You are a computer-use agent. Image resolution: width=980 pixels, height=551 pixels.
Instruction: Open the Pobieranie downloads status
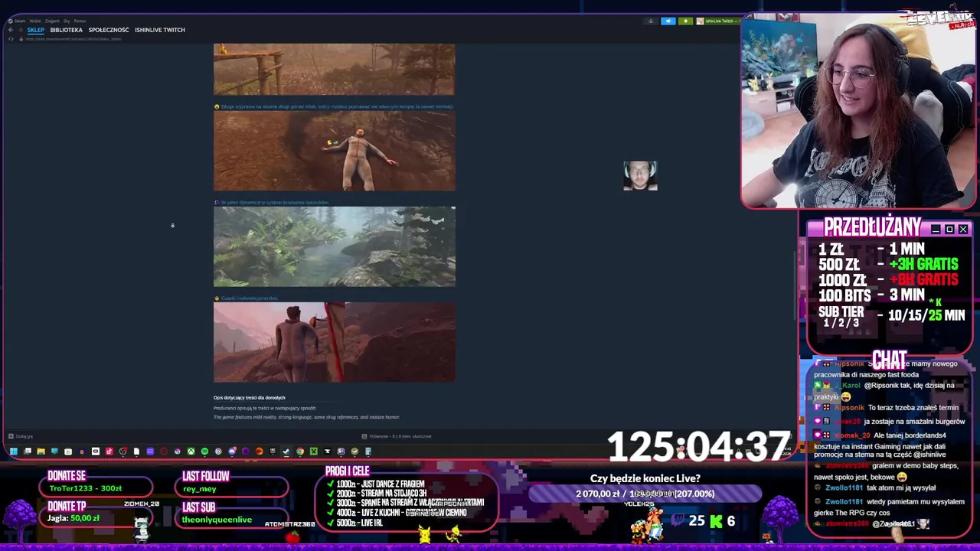click(397, 436)
